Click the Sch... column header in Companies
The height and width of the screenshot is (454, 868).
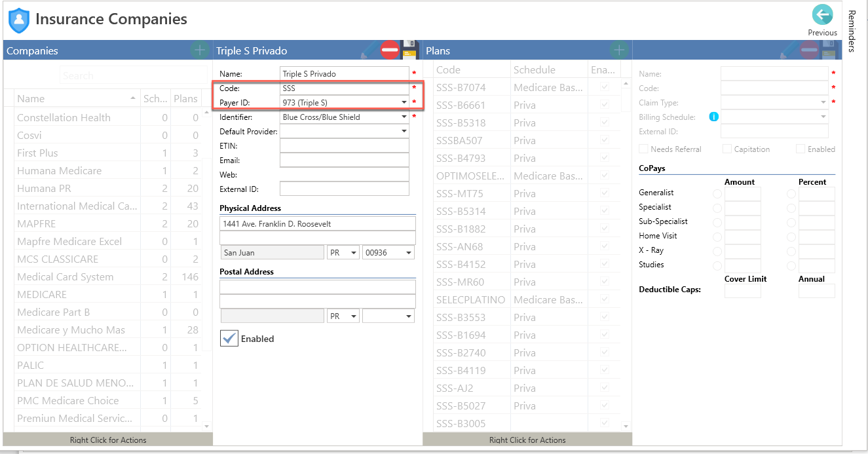[155, 99]
